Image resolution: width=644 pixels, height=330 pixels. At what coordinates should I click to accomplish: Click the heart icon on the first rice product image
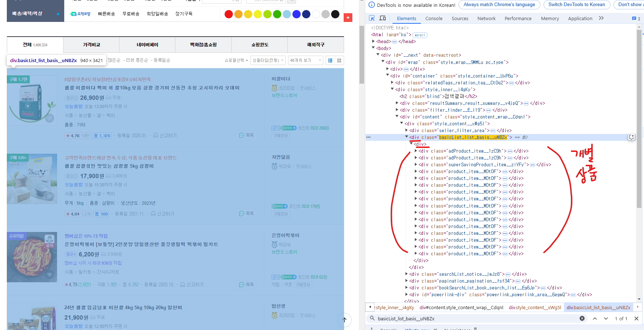(50, 118)
